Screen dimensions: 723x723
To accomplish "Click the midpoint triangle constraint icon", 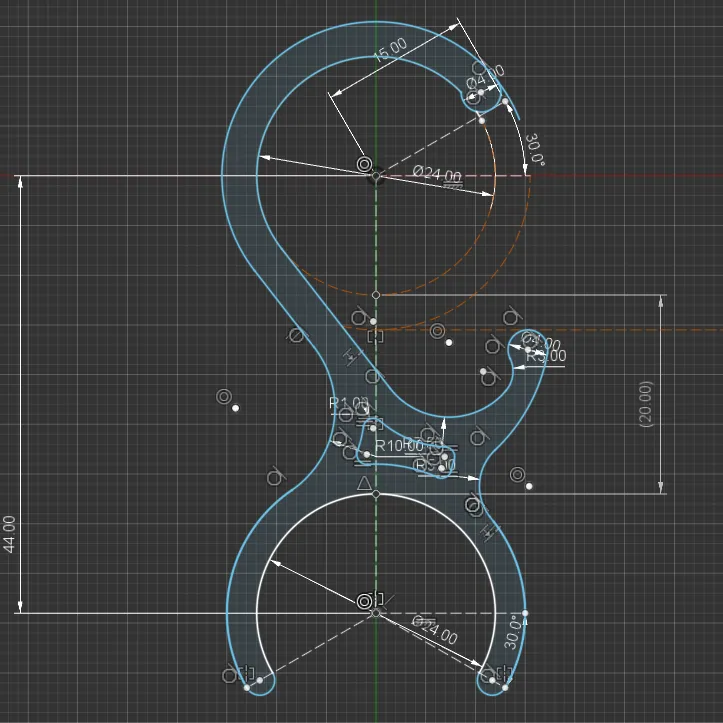I will (365, 485).
